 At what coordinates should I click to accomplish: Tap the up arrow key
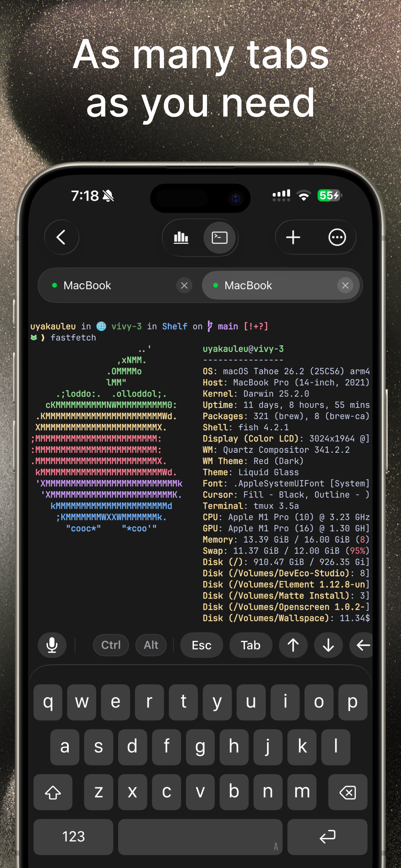[x=293, y=645]
